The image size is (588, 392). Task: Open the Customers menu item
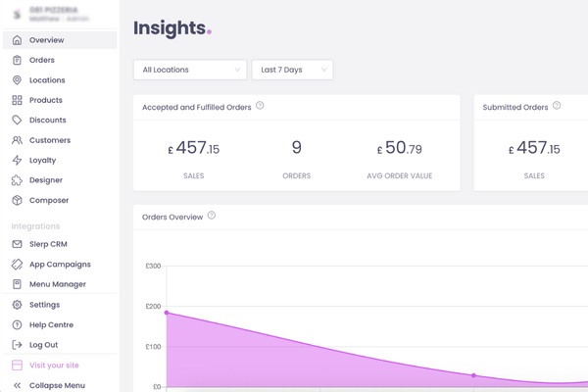49,140
